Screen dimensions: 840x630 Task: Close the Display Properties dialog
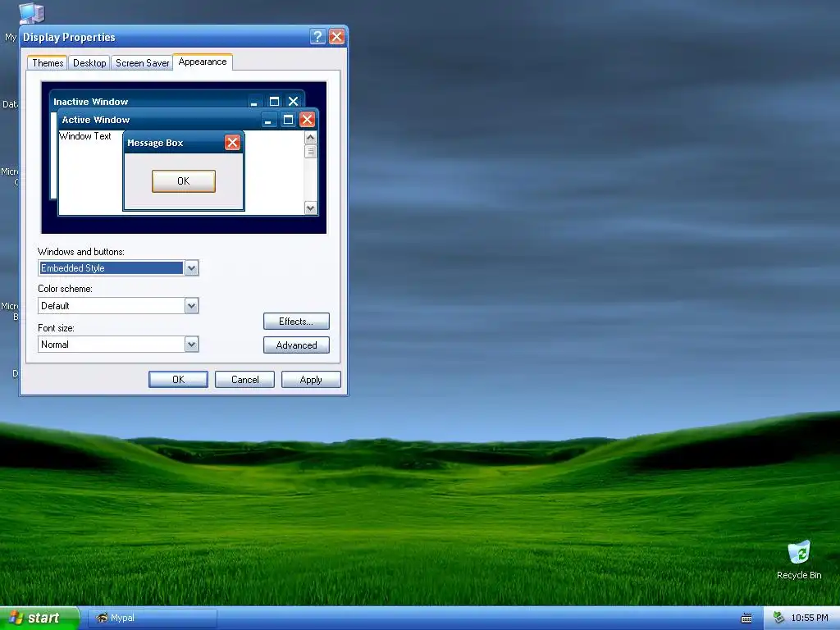pyautogui.click(x=336, y=36)
